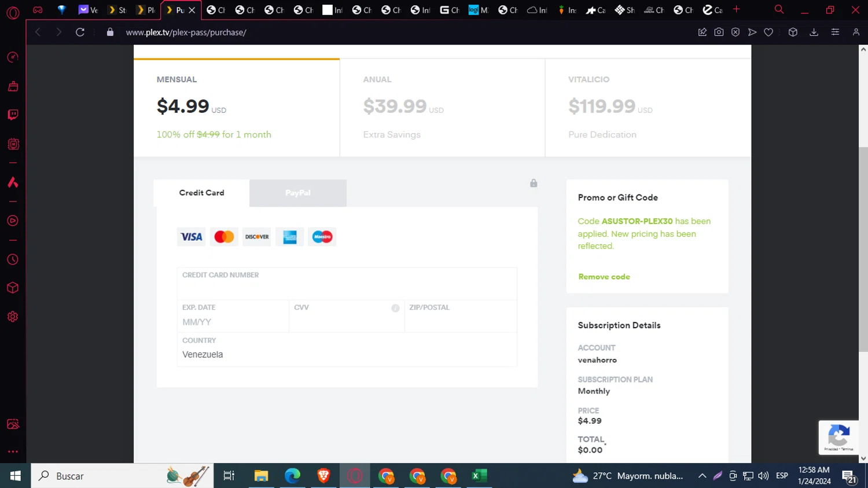Click the chip icon in sidebar

pyautogui.click(x=13, y=144)
